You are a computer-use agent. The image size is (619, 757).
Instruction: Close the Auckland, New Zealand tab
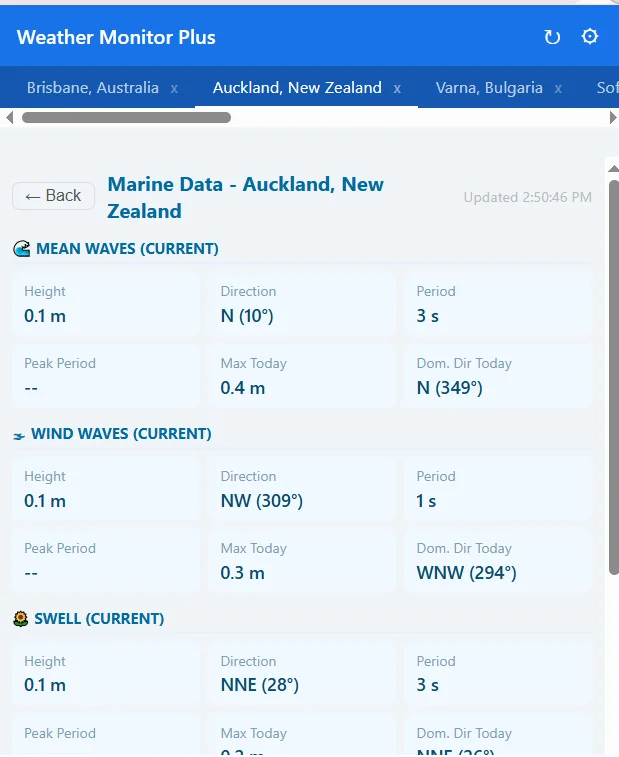[x=397, y=88]
